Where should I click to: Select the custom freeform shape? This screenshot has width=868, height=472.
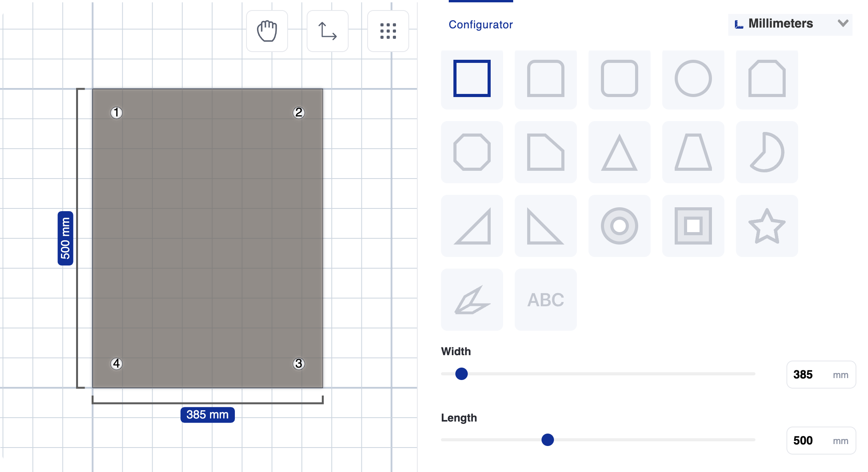(472, 300)
